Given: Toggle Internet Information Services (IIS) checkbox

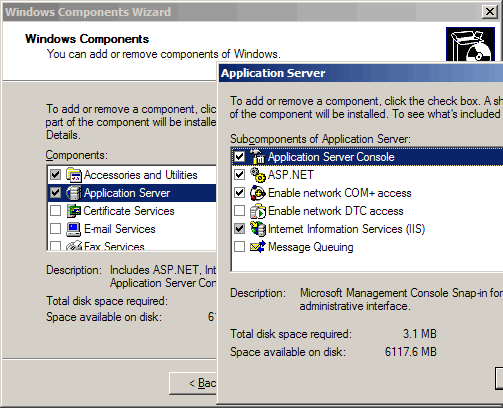Looking at the screenshot, I should (239, 228).
